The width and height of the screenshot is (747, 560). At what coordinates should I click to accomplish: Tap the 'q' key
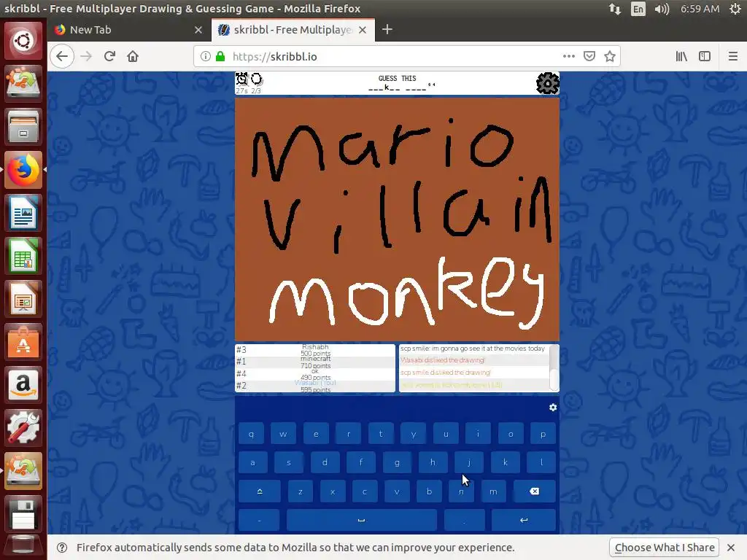[x=251, y=434]
